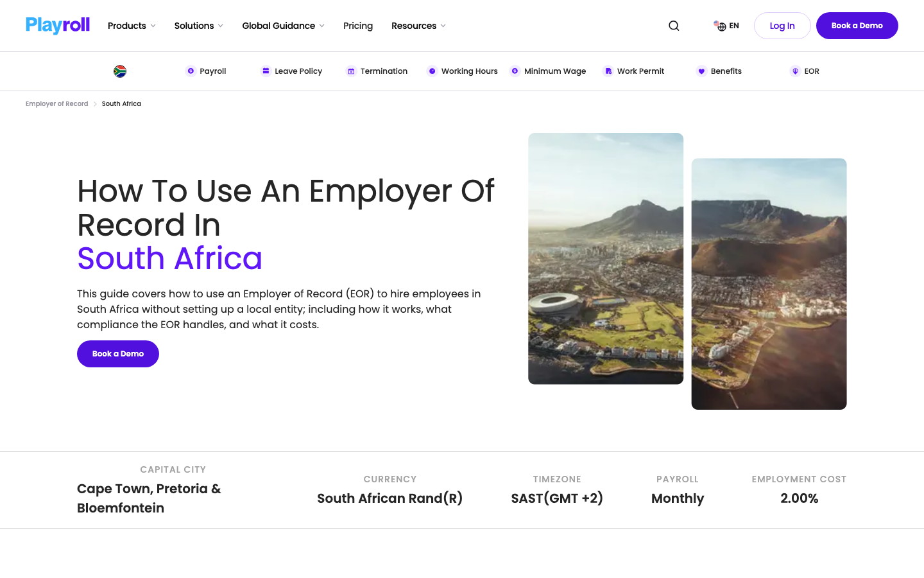Click the Leave Policy icon
Screen dimensions: 924x578
click(x=266, y=71)
